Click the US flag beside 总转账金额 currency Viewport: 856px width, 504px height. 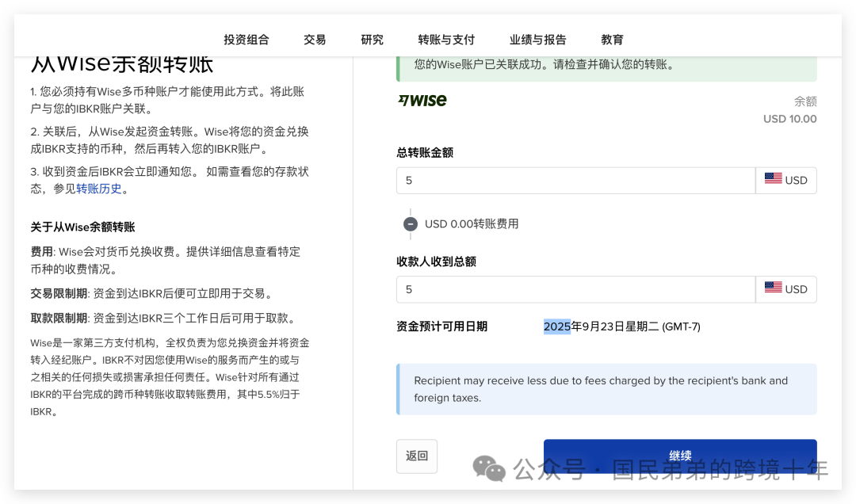click(774, 178)
